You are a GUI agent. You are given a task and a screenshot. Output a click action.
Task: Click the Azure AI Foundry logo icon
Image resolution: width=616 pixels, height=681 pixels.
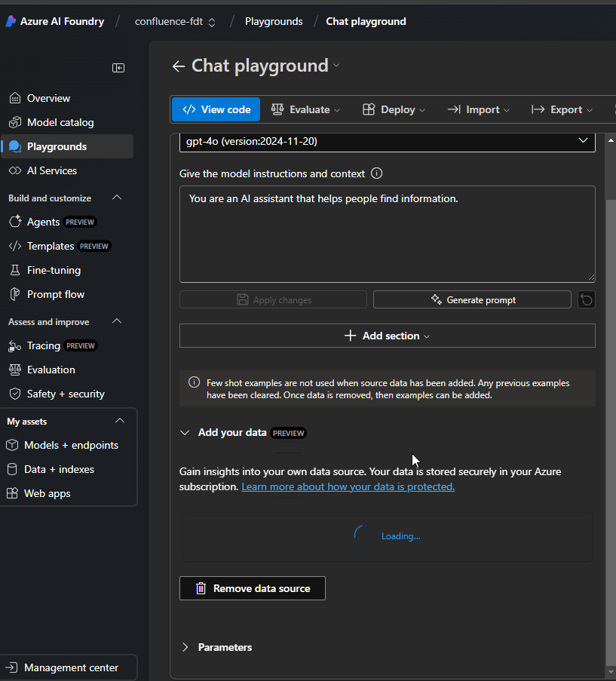pyautogui.click(x=11, y=21)
